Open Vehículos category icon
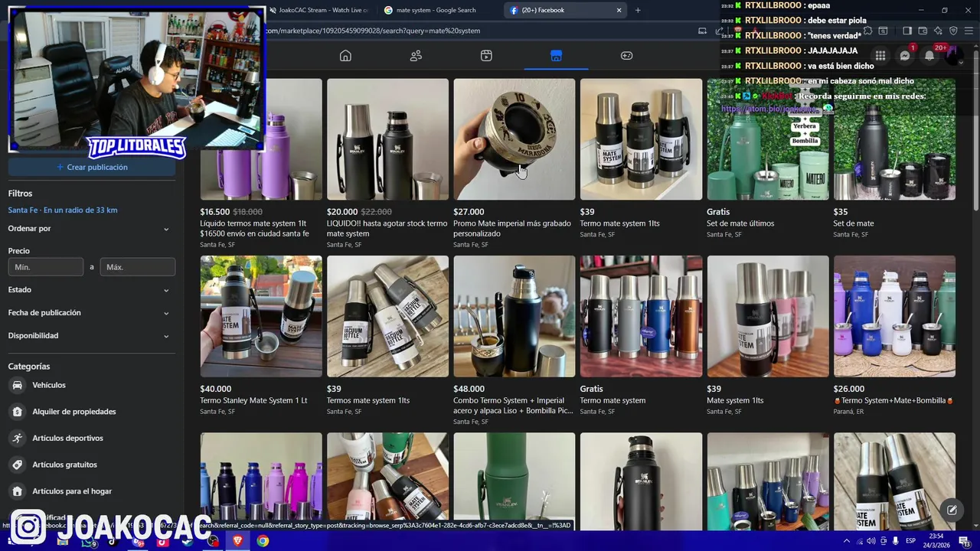This screenshot has width=980, height=551. [x=17, y=385]
